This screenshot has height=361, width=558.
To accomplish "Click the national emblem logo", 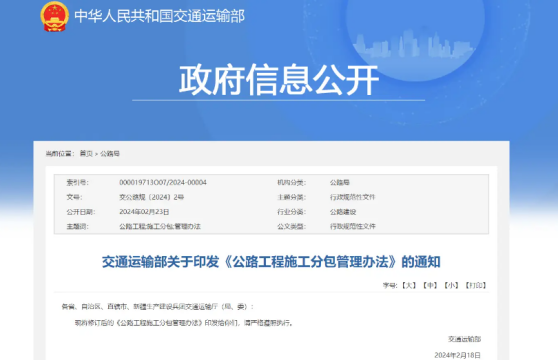I will coord(54,16).
